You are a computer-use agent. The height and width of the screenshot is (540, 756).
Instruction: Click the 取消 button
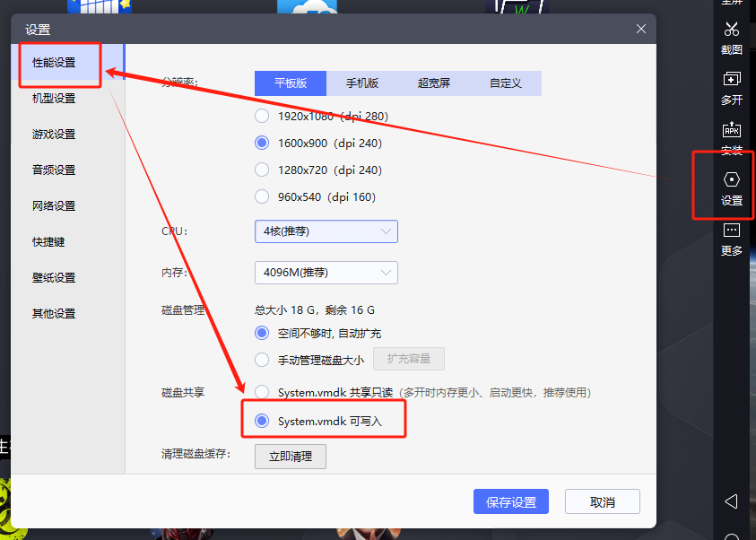pyautogui.click(x=602, y=502)
